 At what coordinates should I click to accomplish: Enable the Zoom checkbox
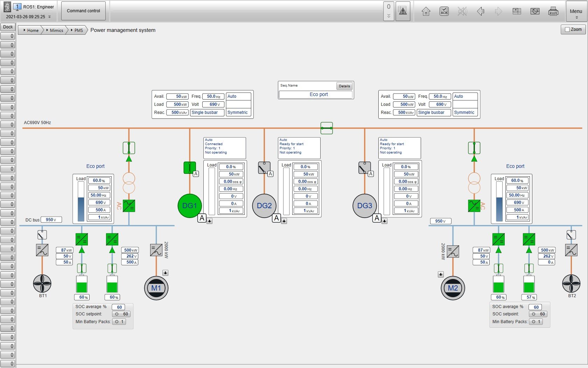567,30
